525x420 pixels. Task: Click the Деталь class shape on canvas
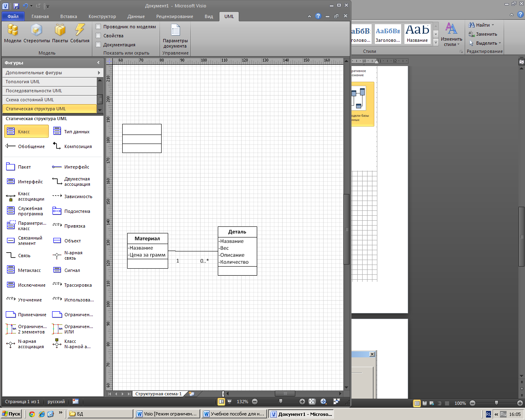pyautogui.click(x=237, y=251)
